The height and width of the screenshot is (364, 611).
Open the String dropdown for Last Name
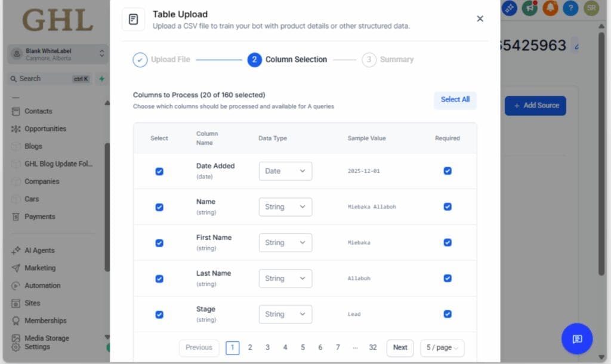[x=285, y=278]
